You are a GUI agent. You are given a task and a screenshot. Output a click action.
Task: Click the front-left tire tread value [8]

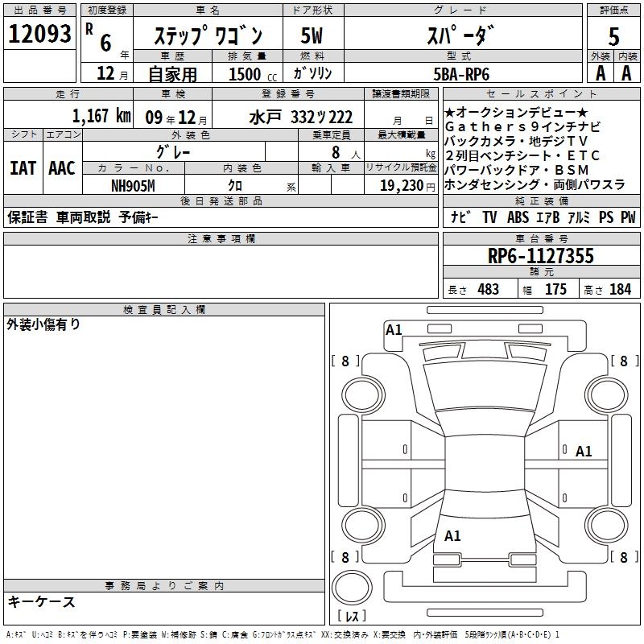pos(345,361)
